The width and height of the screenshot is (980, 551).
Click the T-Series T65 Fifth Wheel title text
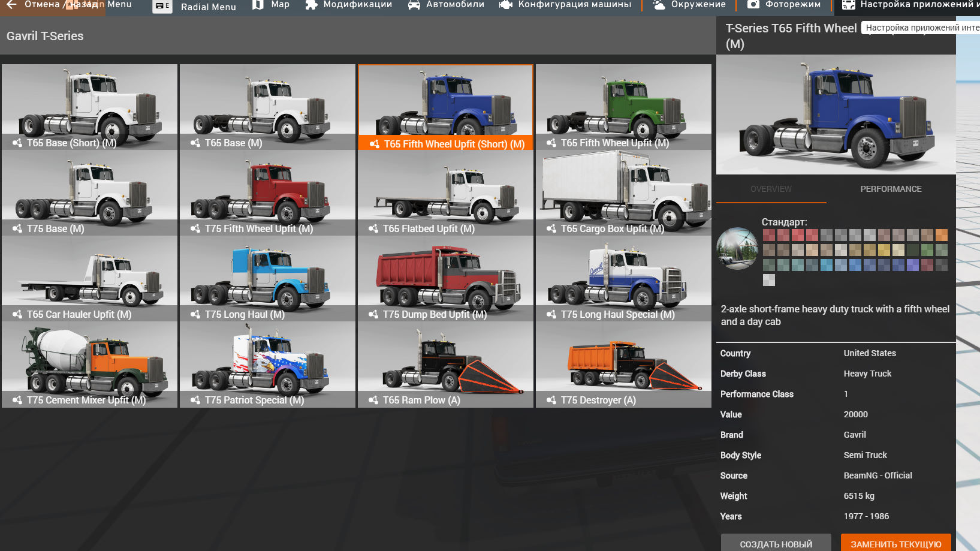pyautogui.click(x=791, y=28)
